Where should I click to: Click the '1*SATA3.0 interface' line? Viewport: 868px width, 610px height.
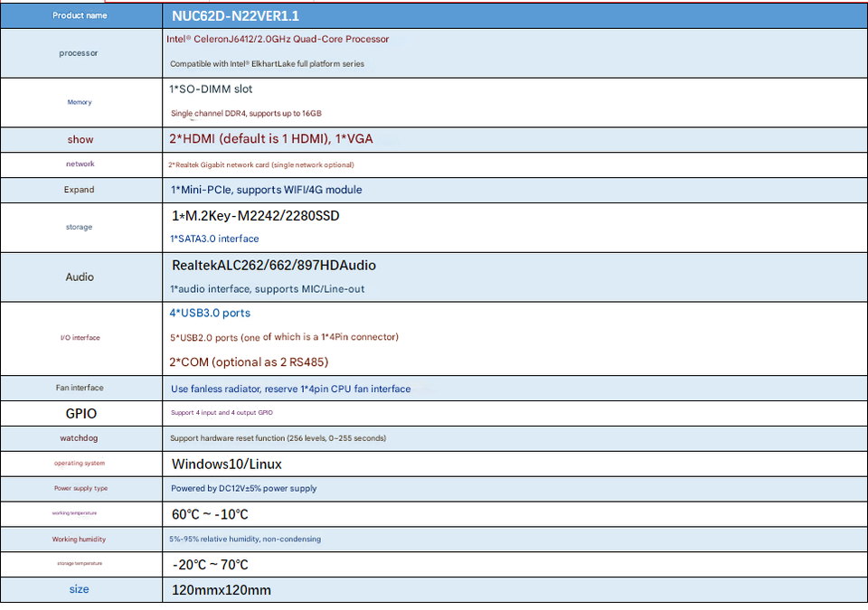point(214,239)
